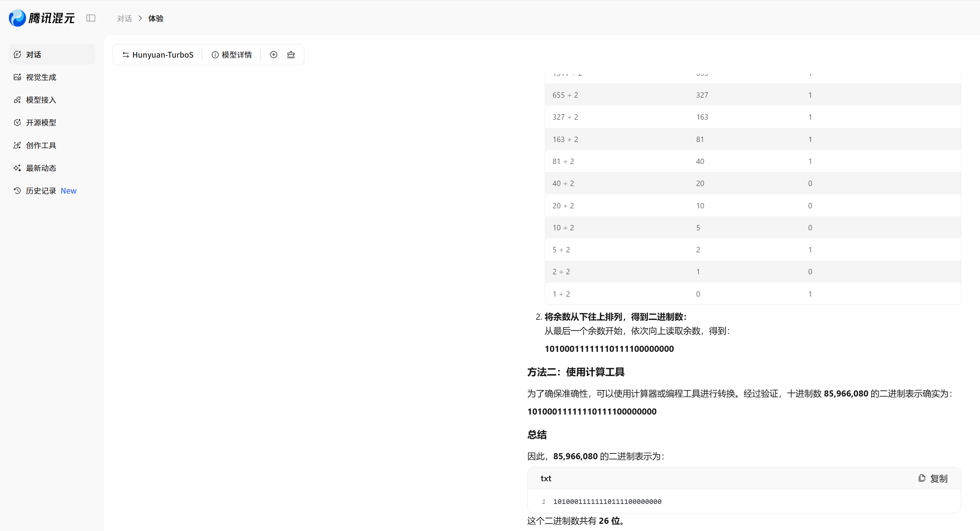The width and height of the screenshot is (980, 531).
Task: Open 创作工具 in the sidebar
Action: 52,145
